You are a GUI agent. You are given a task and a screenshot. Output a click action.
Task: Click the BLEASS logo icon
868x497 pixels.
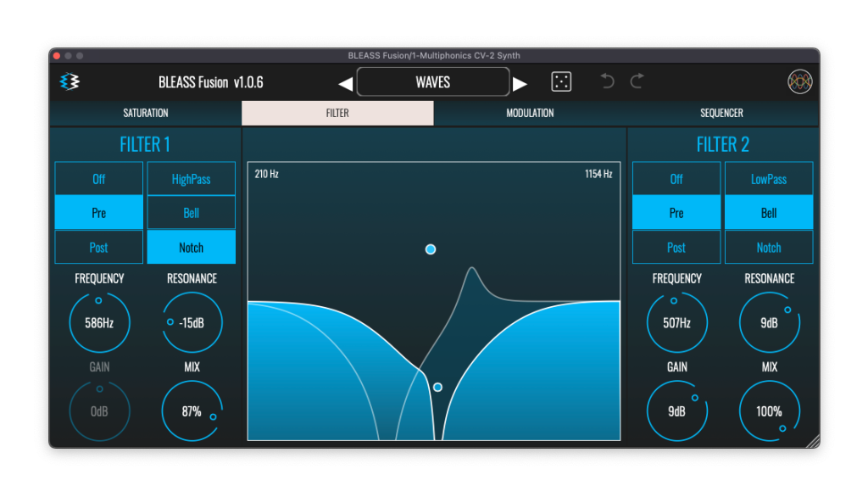(x=70, y=82)
